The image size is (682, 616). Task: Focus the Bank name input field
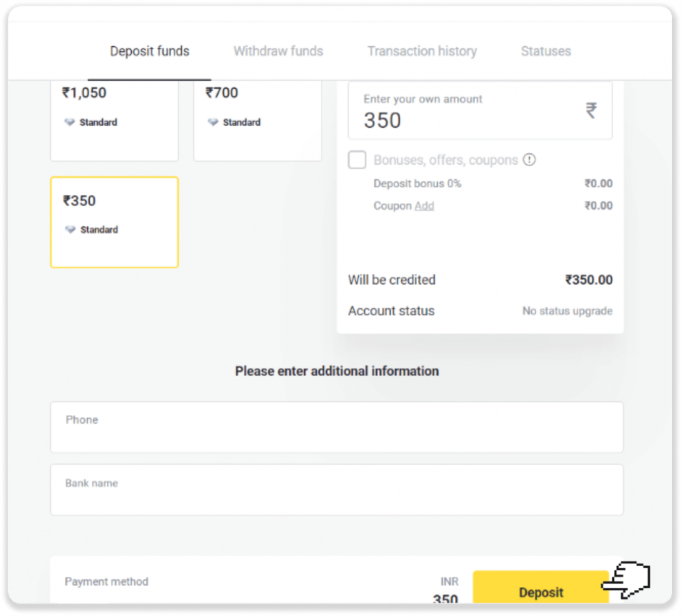click(337, 490)
